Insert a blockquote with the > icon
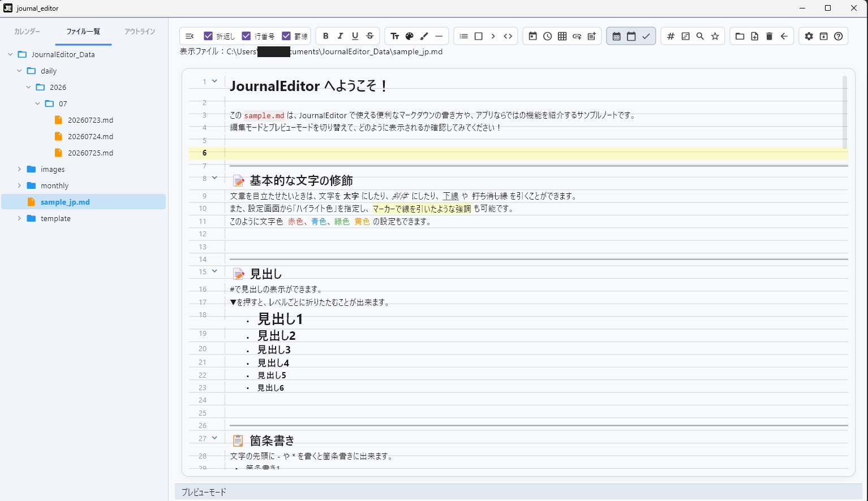 pyautogui.click(x=493, y=36)
